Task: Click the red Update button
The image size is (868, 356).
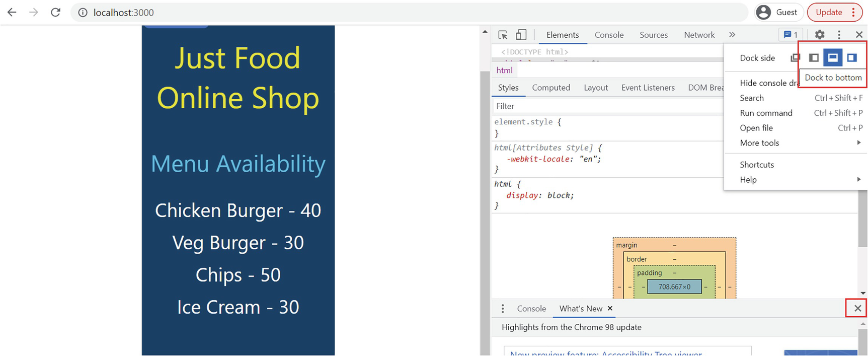Action: coord(829,13)
